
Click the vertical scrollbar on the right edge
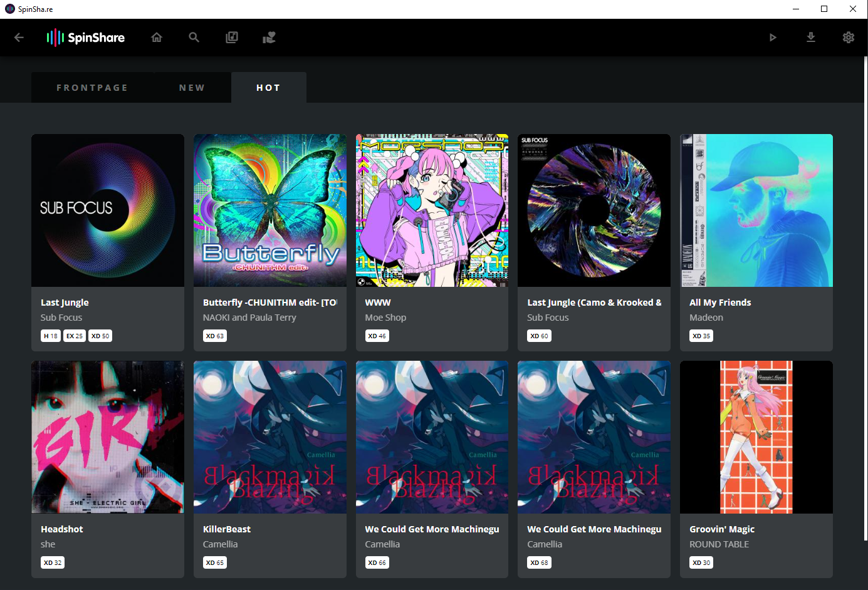point(865,298)
